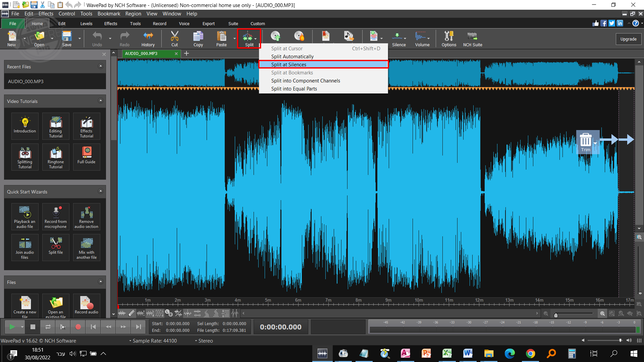Image resolution: width=644 pixels, height=362 pixels.
Task: Expand the Undo dropdown arrow
Action: pyautogui.click(x=110, y=39)
